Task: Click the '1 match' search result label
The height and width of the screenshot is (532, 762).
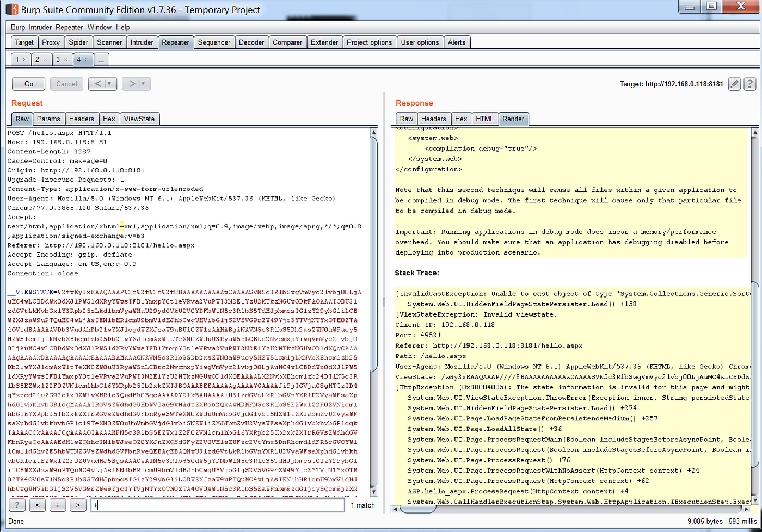Action: pos(362,505)
